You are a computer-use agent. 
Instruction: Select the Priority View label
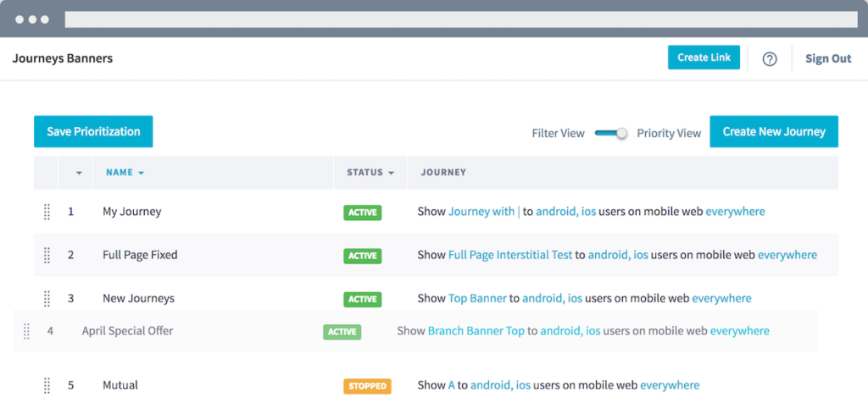point(669,133)
